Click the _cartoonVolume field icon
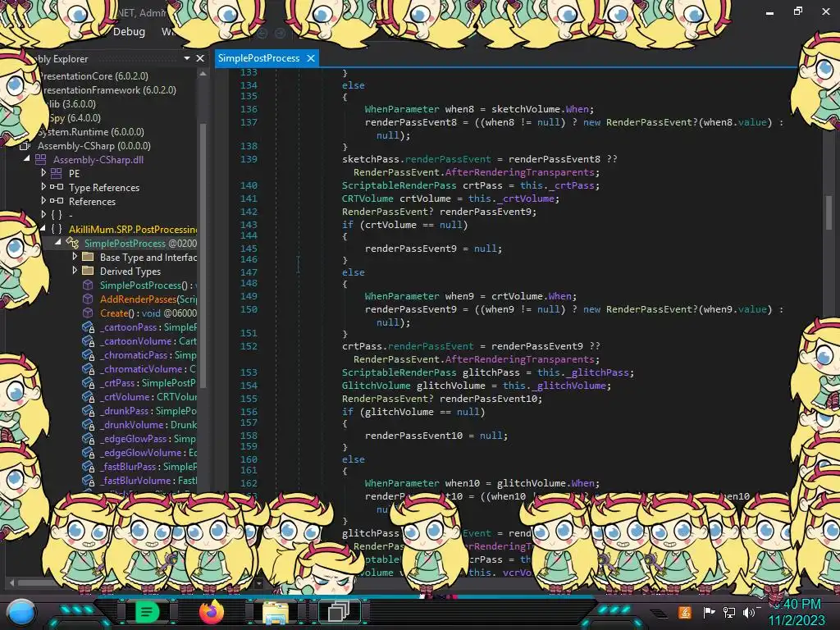840x630 pixels. (x=89, y=341)
